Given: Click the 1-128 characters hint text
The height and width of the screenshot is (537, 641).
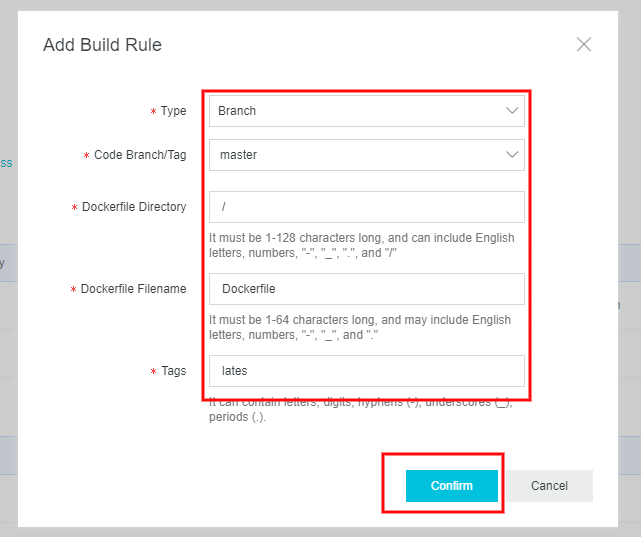Looking at the screenshot, I should [x=361, y=245].
